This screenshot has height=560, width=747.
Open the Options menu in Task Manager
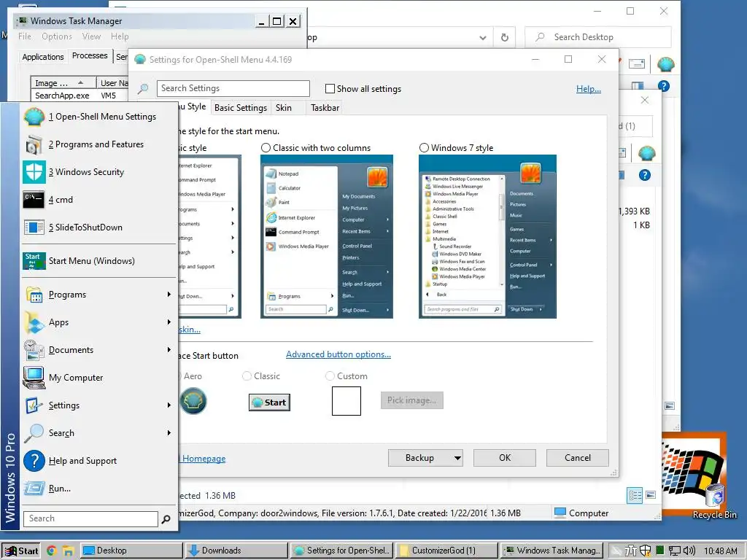click(57, 36)
